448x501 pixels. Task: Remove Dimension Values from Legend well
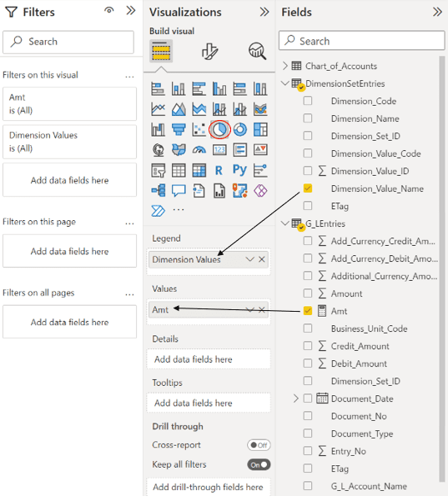(x=262, y=259)
